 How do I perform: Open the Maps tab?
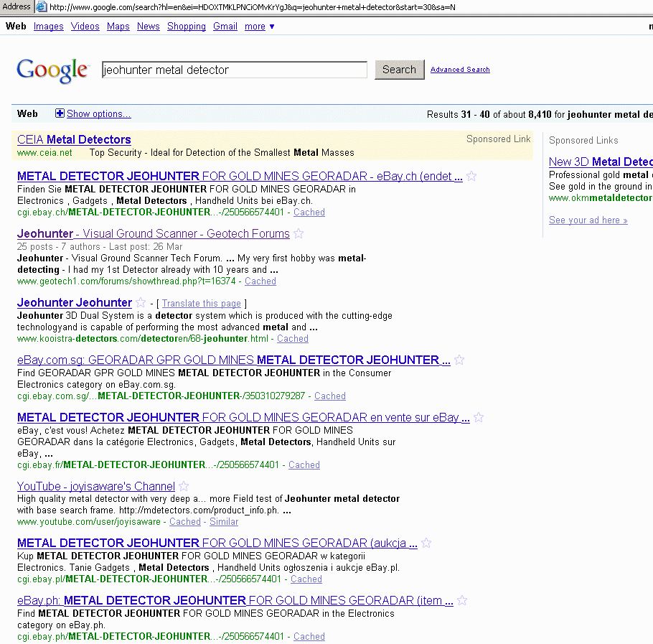(x=118, y=27)
